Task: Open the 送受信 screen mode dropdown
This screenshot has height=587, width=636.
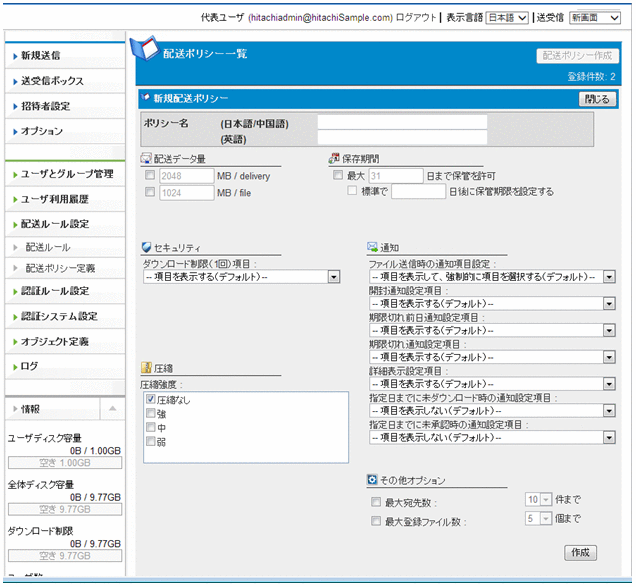Action: point(595,18)
